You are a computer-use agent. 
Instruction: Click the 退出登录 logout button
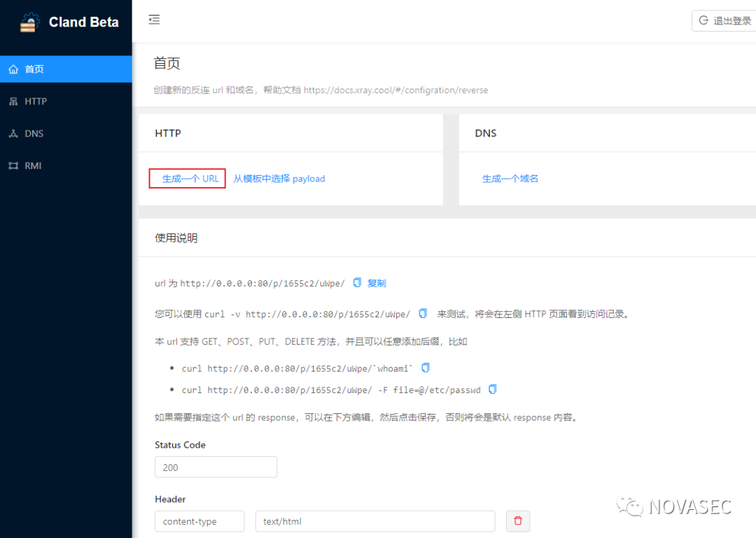pyautogui.click(x=724, y=21)
